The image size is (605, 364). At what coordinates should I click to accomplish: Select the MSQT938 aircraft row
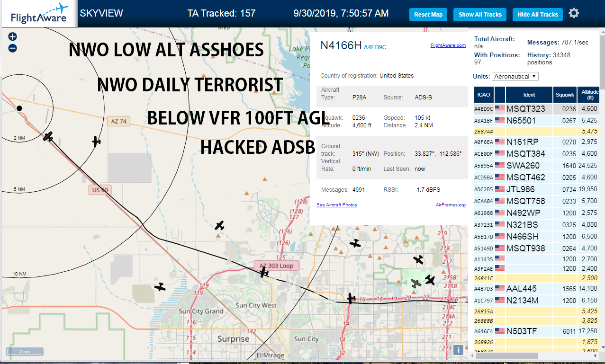(x=537, y=249)
